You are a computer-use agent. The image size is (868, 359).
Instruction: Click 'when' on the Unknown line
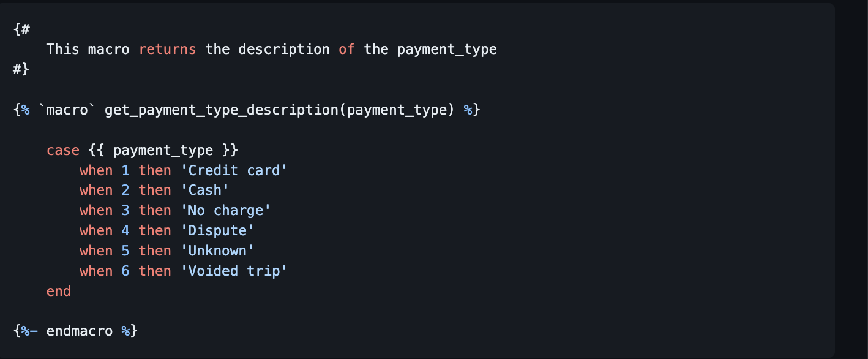[96, 251]
